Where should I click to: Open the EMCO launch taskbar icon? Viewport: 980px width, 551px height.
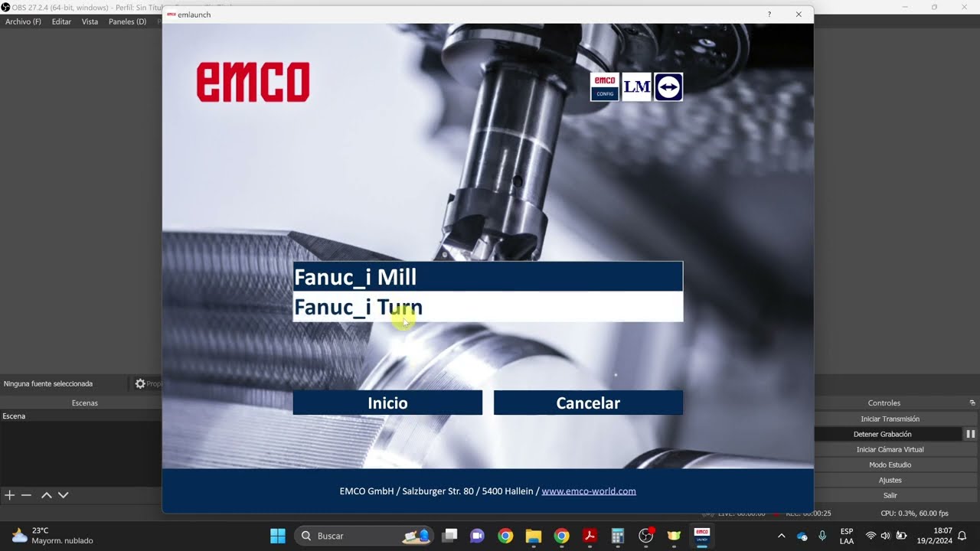(702, 536)
